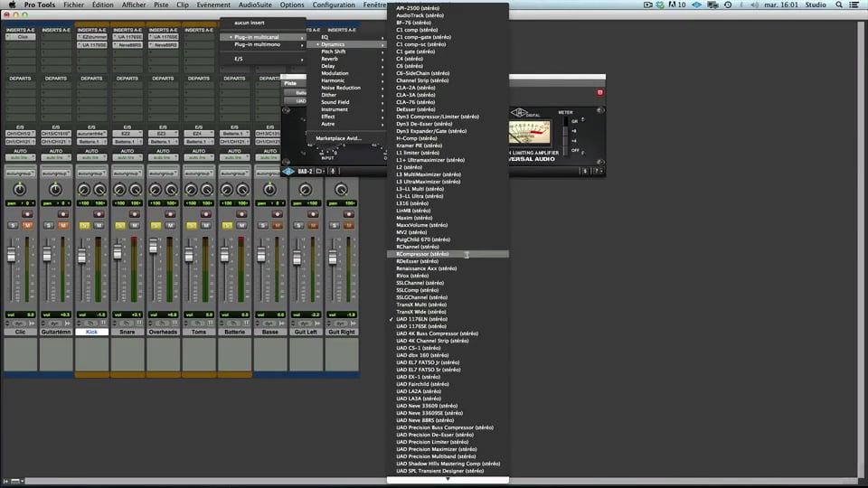This screenshot has width=868, height=488.
Task: Open the notification center list icon
Action: click(854, 5)
